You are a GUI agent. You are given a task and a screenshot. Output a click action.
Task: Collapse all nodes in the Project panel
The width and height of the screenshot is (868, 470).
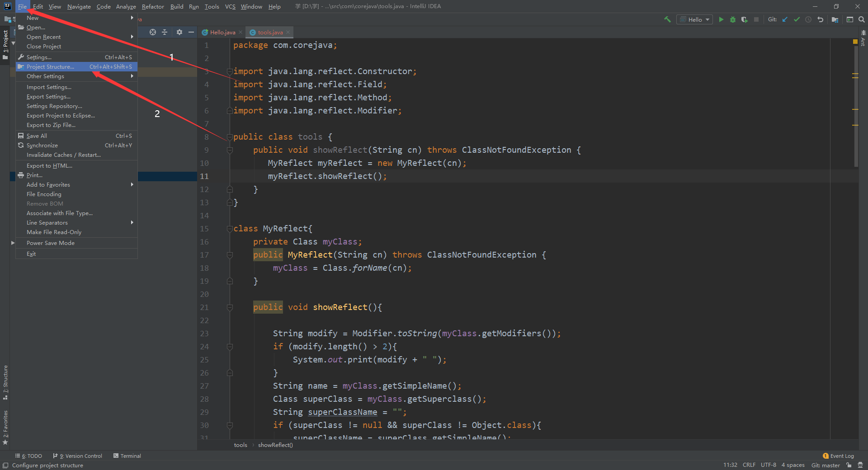click(165, 32)
